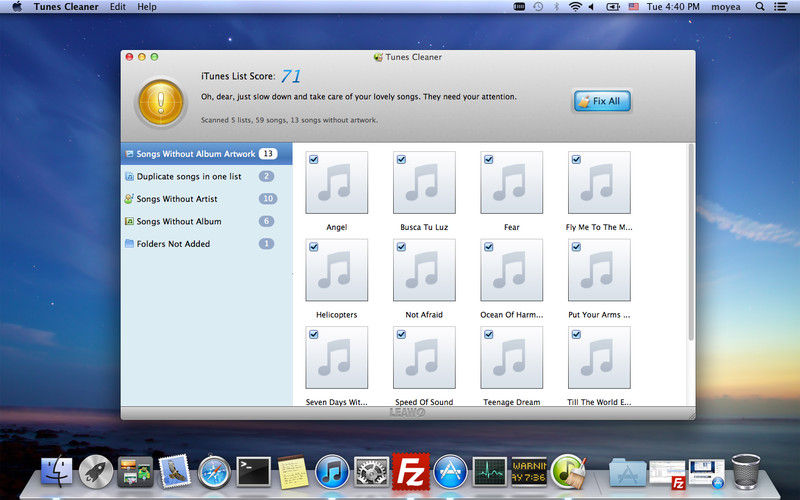Click Tunes Cleaner icon in dock
800x500 pixels.
click(x=568, y=472)
